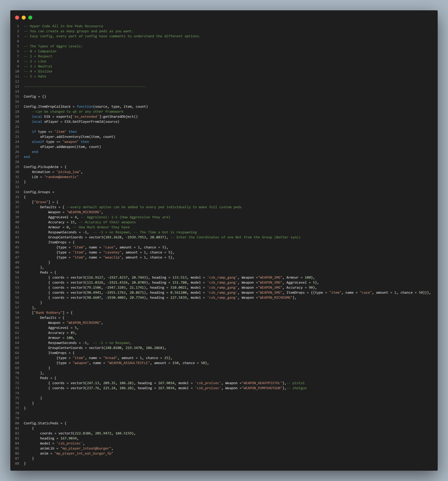Click the green maximize window dot

30,17
